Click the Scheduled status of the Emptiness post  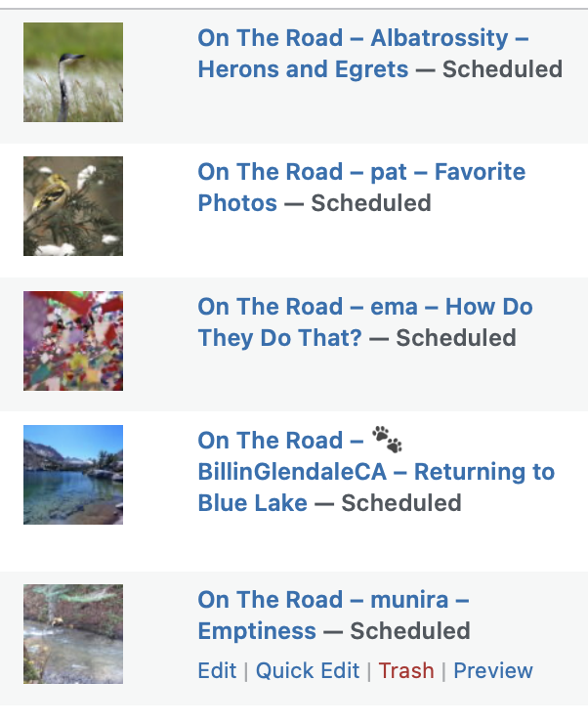(x=410, y=631)
